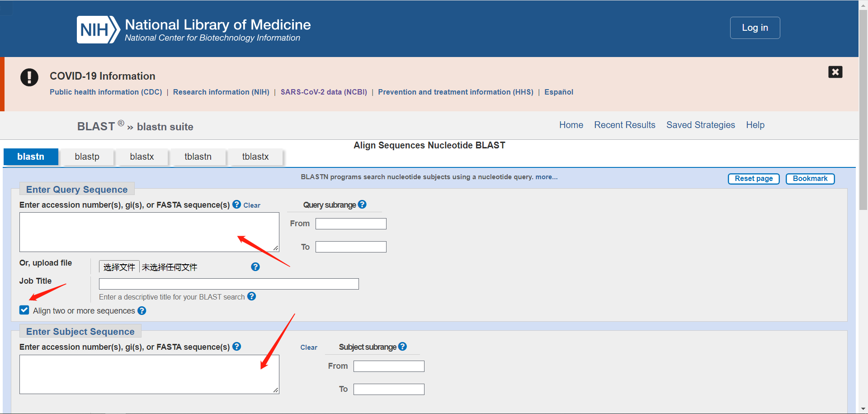Click the subject text area resize handle
Screen dimensions: 868x414
coord(276,390)
